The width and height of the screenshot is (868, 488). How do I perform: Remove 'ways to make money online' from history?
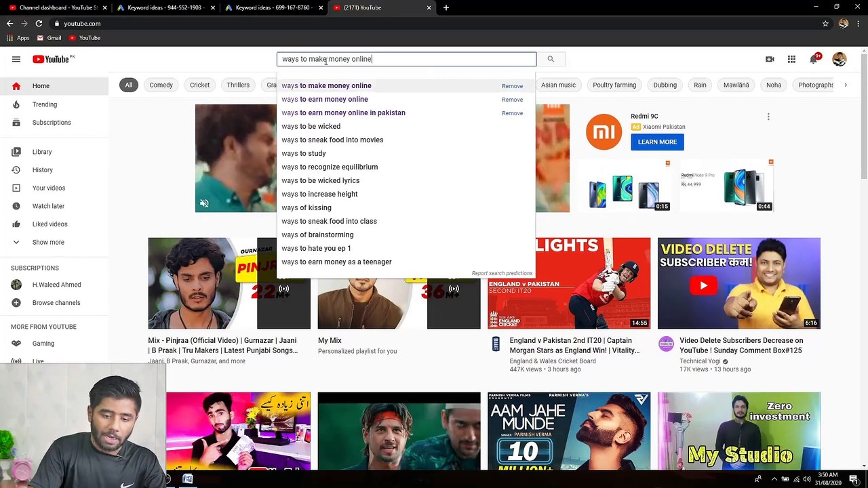click(x=512, y=86)
